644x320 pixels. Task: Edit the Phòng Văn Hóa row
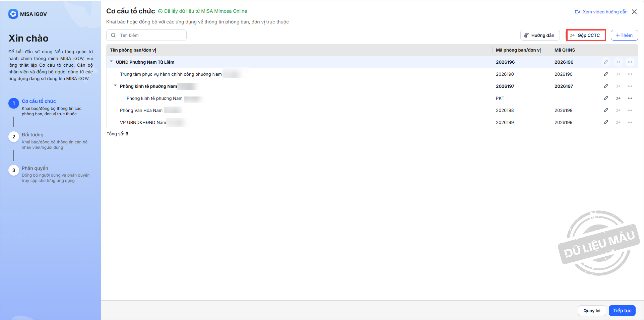coord(606,110)
